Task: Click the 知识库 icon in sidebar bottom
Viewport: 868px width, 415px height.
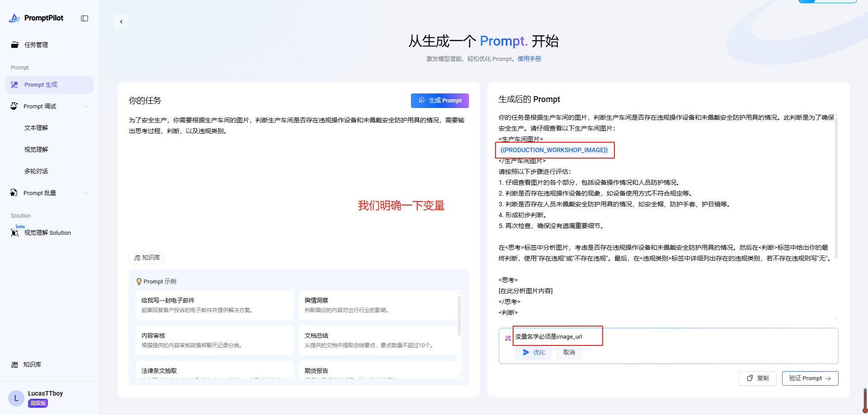Action: click(15, 365)
